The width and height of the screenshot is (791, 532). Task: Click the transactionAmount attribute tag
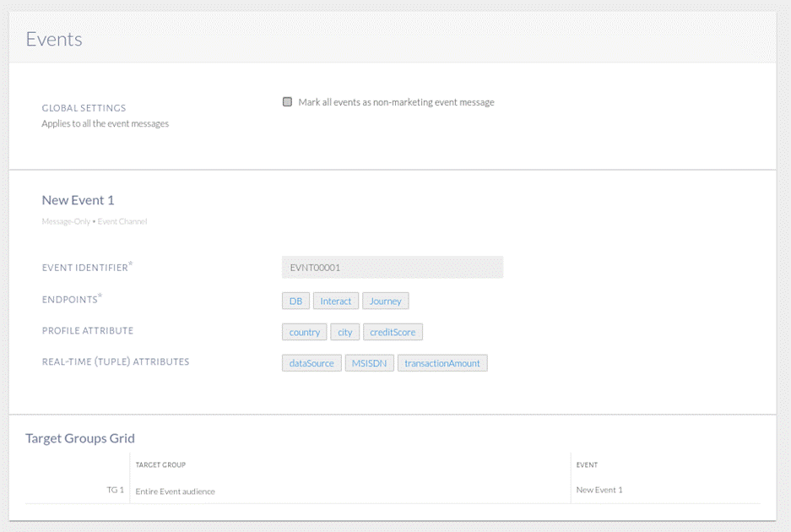pos(442,363)
